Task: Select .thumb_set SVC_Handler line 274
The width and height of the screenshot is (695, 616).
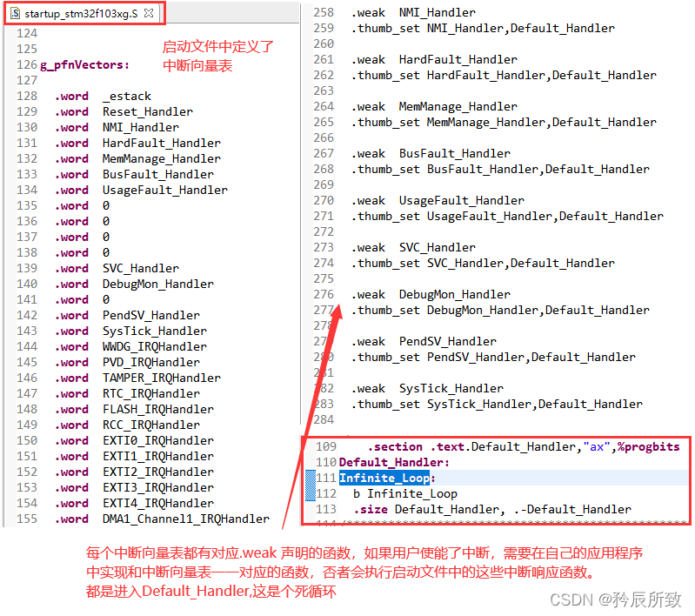Action: point(483,264)
